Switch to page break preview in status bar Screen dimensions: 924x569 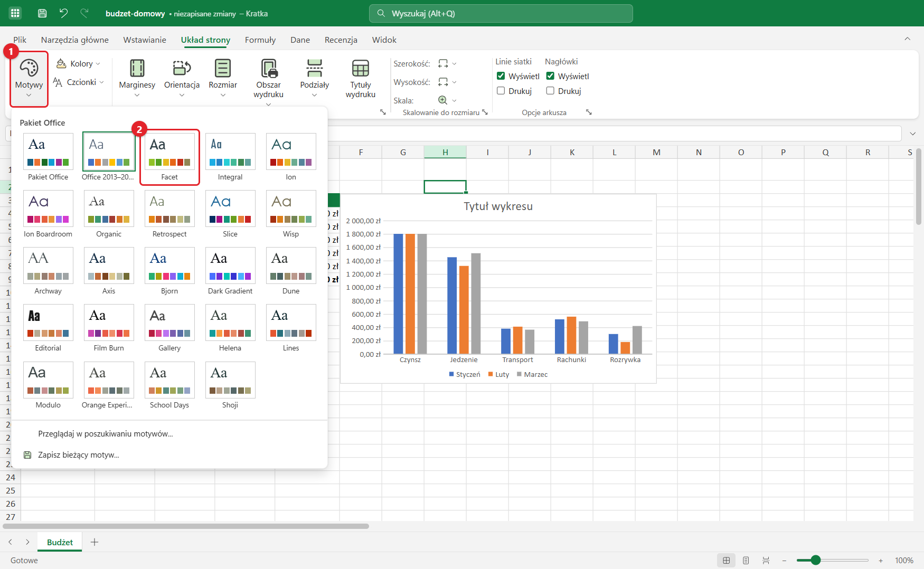766,561
